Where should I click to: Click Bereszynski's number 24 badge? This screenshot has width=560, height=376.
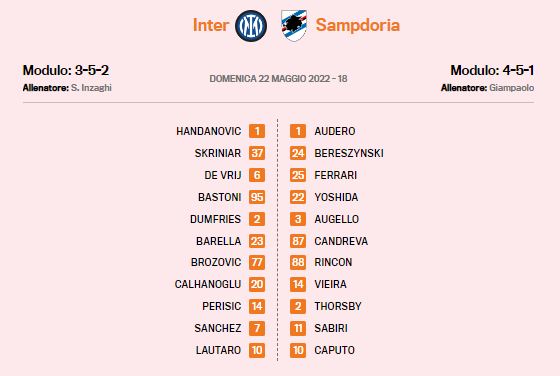[298, 153]
